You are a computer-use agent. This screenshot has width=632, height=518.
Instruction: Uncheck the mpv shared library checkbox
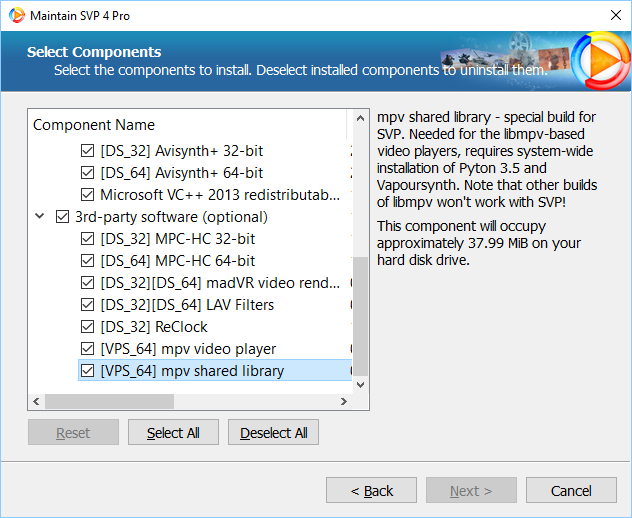pos(87,371)
